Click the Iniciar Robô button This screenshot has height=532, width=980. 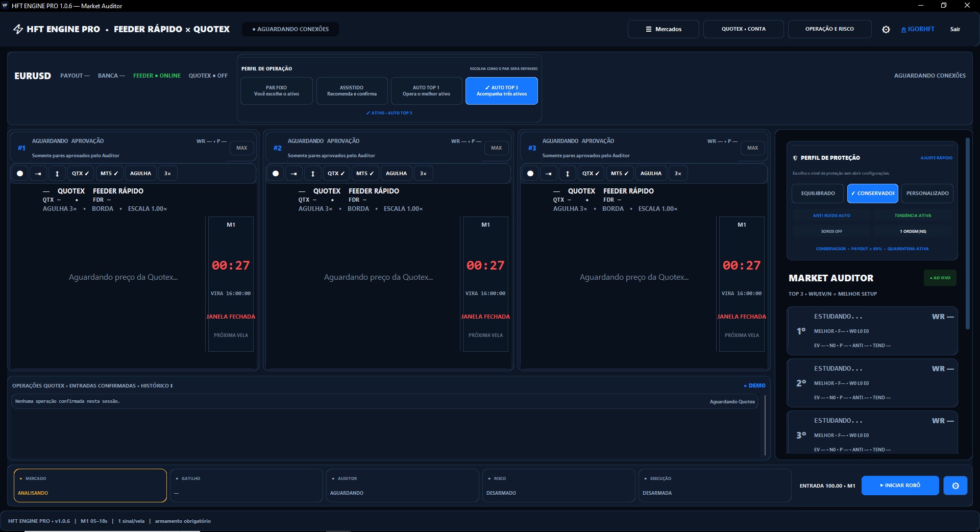900,486
